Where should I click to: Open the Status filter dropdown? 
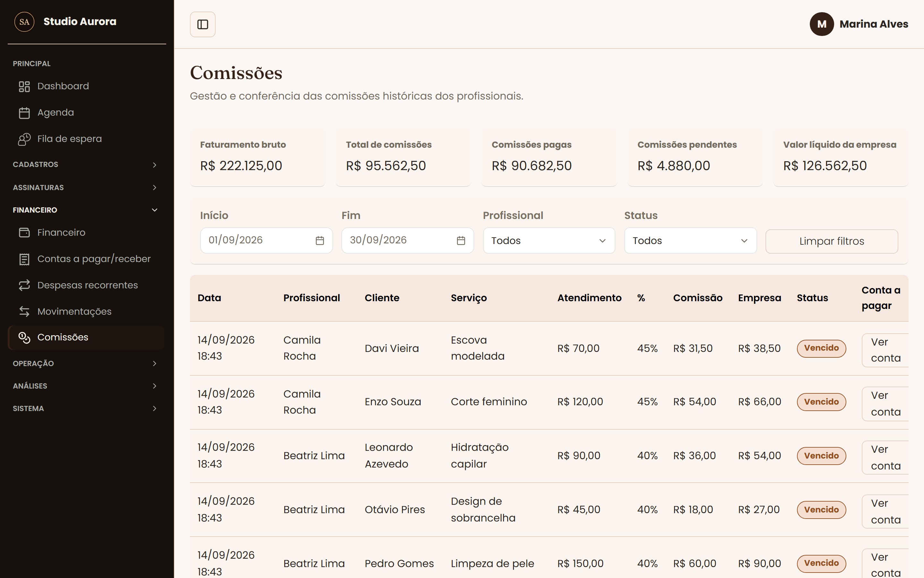click(690, 241)
